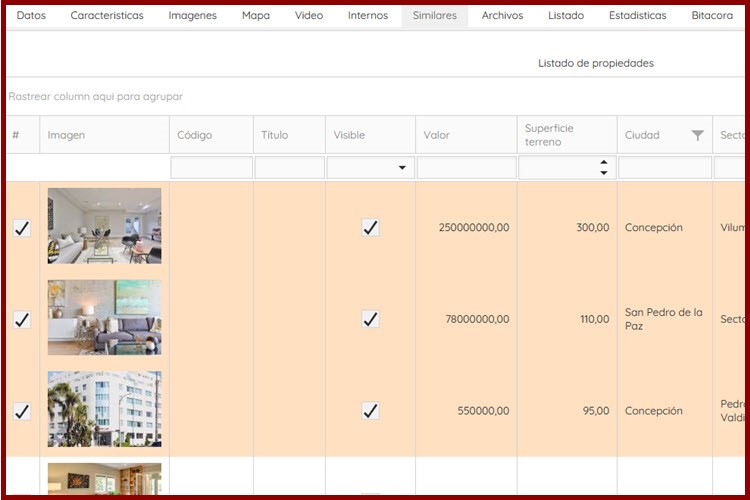Image resolution: width=750 pixels, height=500 pixels.
Task: Select the Similares tab
Action: [x=435, y=15]
